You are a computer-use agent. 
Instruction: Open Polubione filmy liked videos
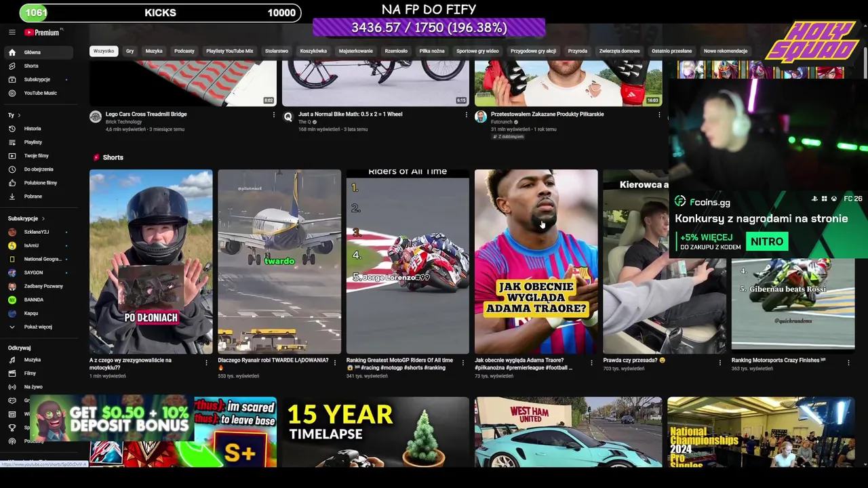click(39, 183)
